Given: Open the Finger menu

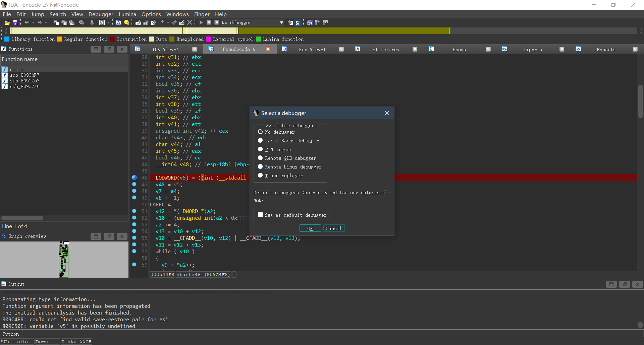Looking at the screenshot, I should click(x=202, y=14).
